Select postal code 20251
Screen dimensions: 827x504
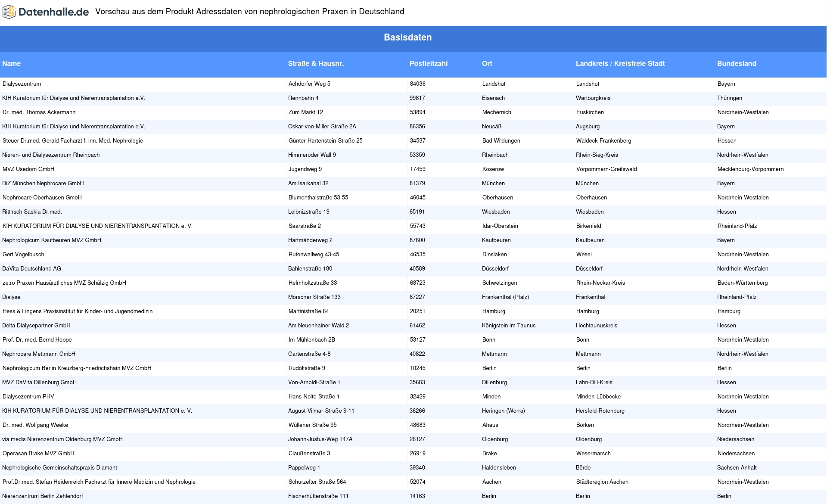click(x=418, y=311)
